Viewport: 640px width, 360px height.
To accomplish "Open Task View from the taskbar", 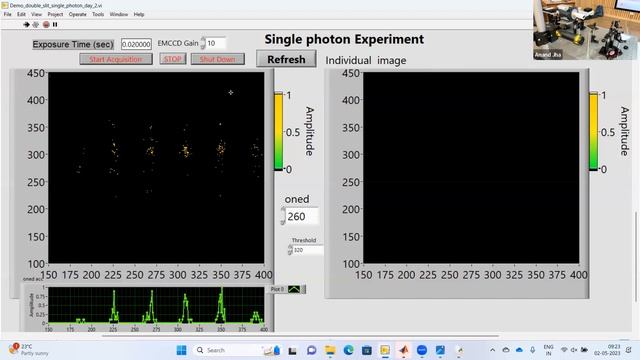I will click(293, 350).
